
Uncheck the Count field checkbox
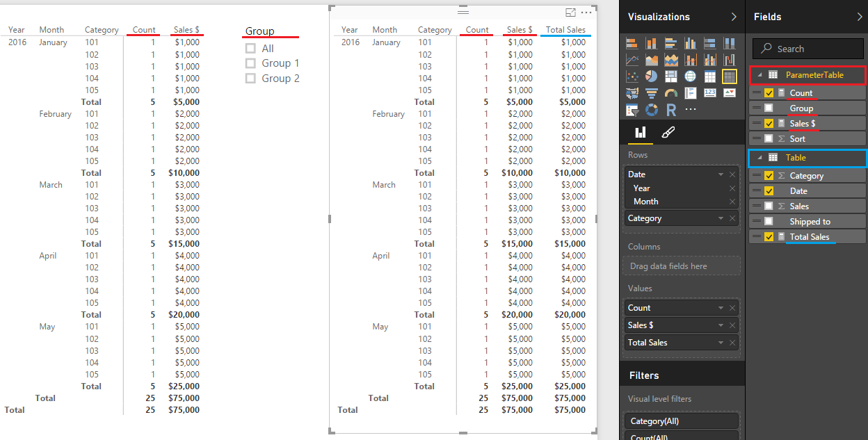pos(769,93)
